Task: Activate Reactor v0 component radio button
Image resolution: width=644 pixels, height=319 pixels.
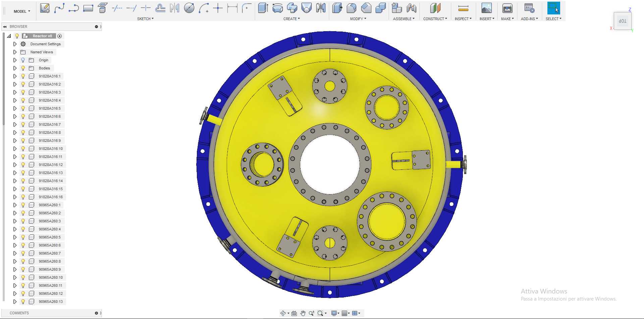Action: (x=59, y=36)
